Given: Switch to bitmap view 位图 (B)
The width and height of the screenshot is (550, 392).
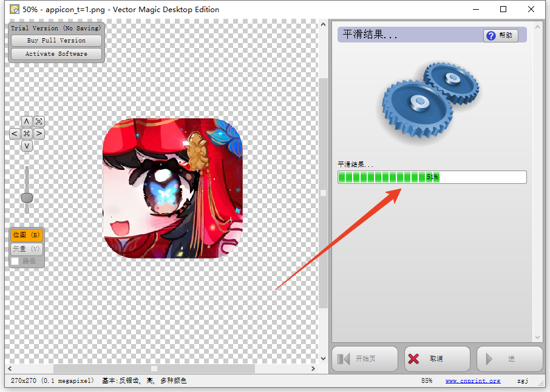Looking at the screenshot, I should point(27,235).
